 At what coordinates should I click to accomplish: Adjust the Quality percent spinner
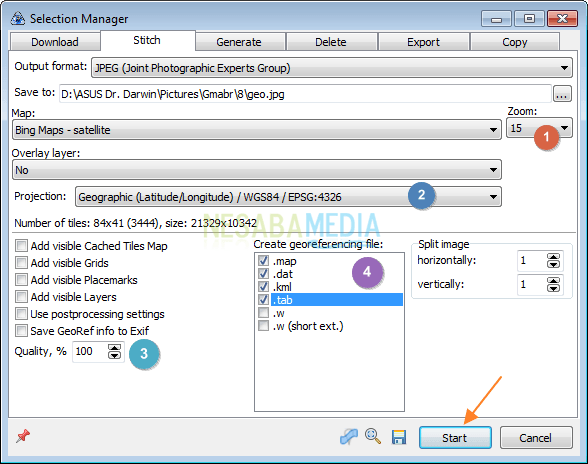tap(114, 351)
